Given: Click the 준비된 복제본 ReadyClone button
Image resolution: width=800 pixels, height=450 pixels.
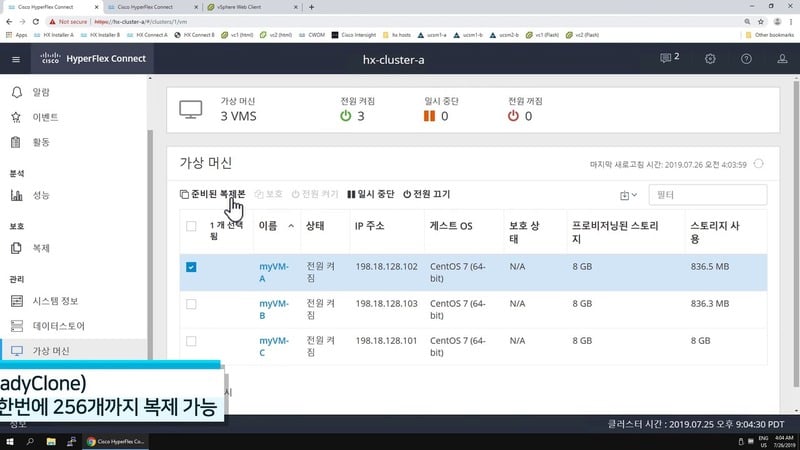Looking at the screenshot, I should (212, 194).
